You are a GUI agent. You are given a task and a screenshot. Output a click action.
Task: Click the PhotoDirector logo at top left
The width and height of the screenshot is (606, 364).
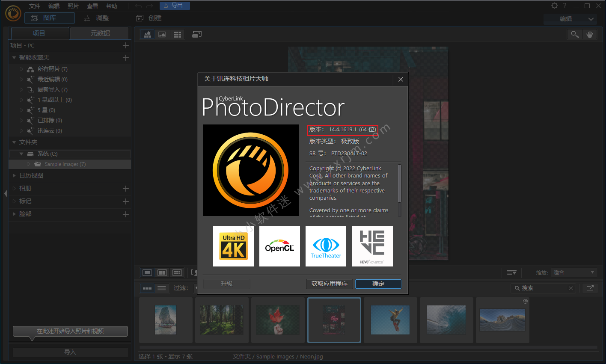(13, 13)
